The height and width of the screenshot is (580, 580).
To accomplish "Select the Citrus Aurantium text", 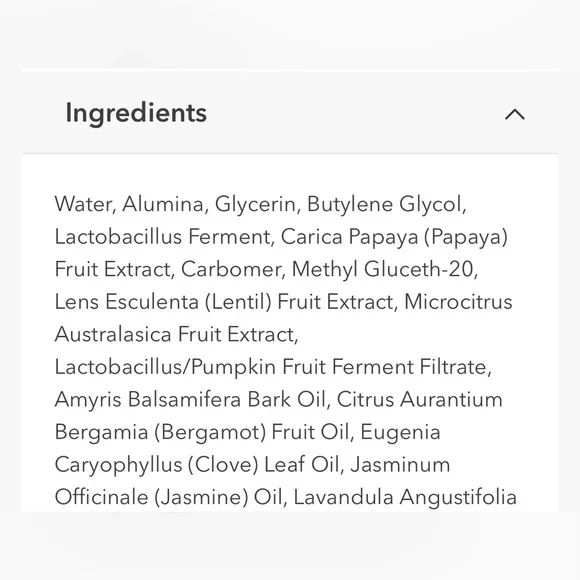I will point(419,399).
